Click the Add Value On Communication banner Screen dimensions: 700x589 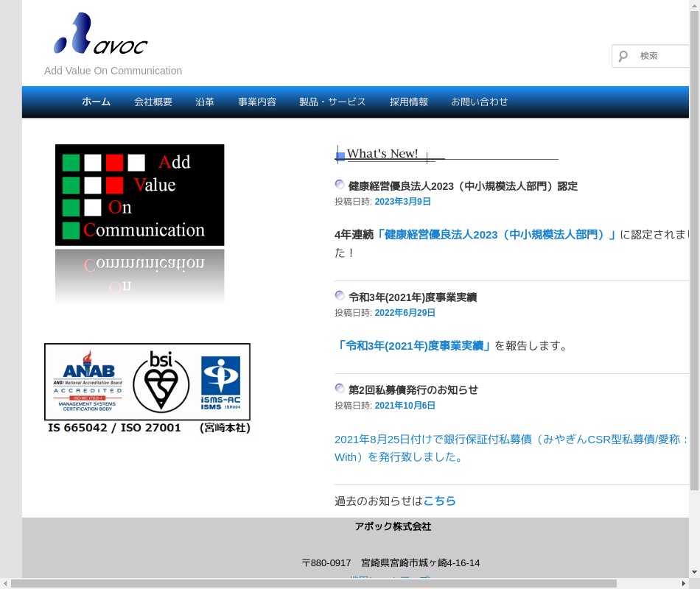pos(139,195)
